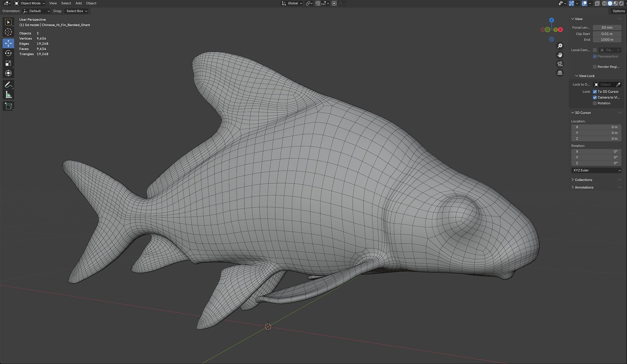Select the Rotate tool in toolbar
627x364 pixels.
tap(8, 53)
